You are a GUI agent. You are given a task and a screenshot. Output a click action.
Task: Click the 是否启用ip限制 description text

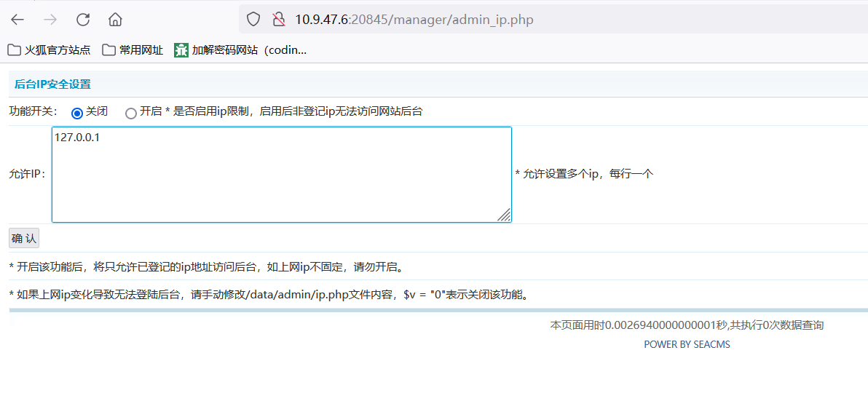pyautogui.click(x=294, y=112)
